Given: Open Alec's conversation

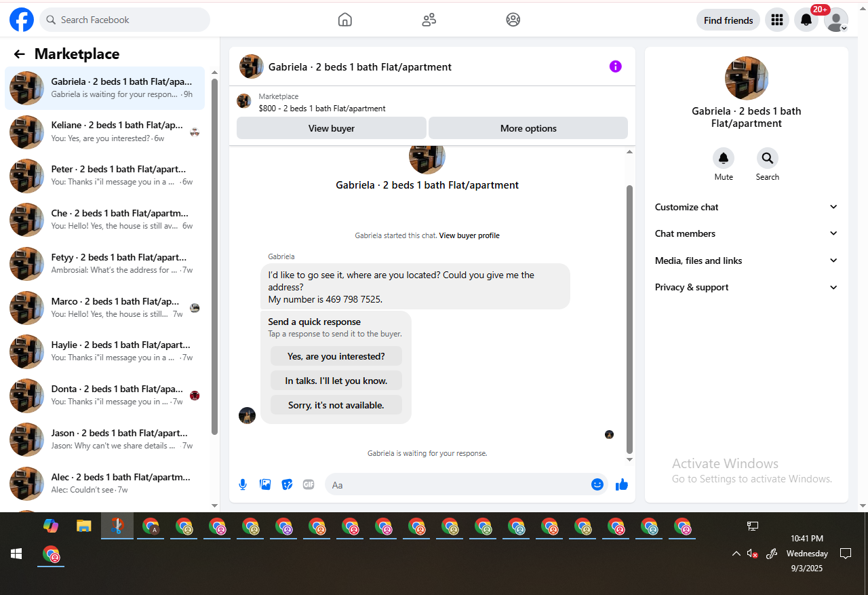Looking at the screenshot, I should click(x=104, y=484).
